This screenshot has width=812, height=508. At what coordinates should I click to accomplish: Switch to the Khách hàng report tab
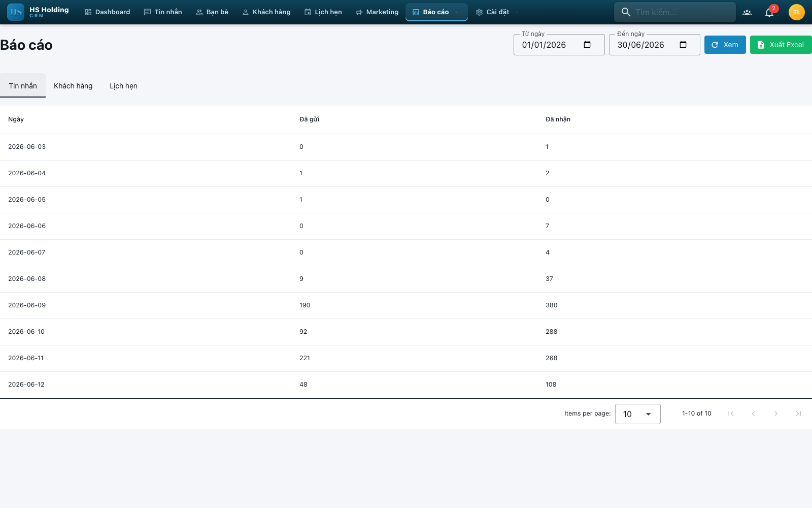73,86
